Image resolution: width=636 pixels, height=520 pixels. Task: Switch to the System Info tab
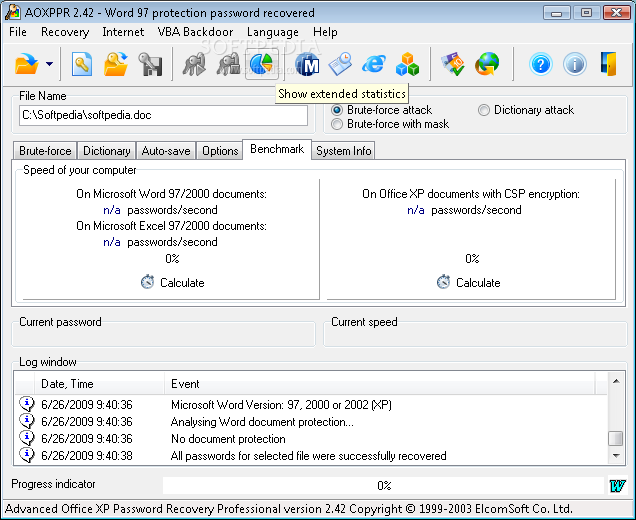pyautogui.click(x=344, y=151)
